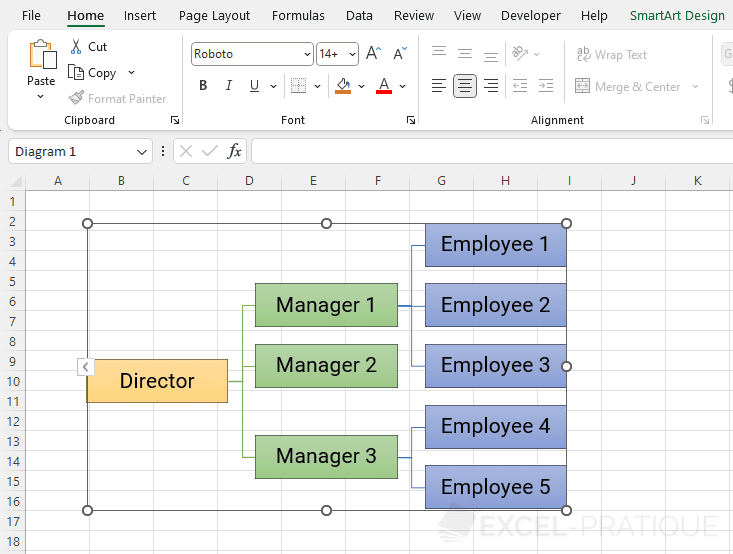The image size is (733, 554).
Task: Click the Select All corner triangle
Action: [x=16, y=180]
